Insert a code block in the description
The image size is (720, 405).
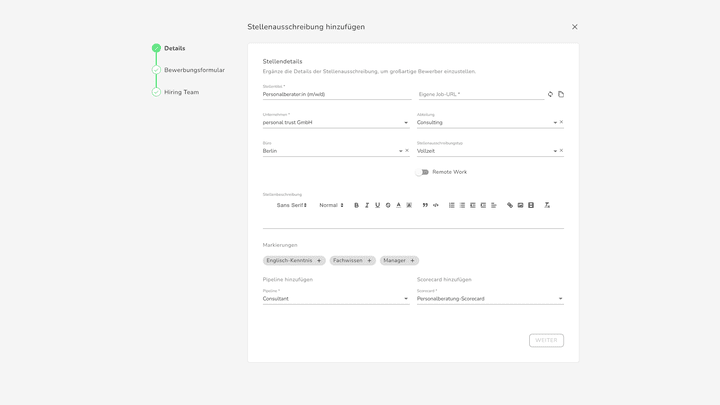click(x=436, y=205)
